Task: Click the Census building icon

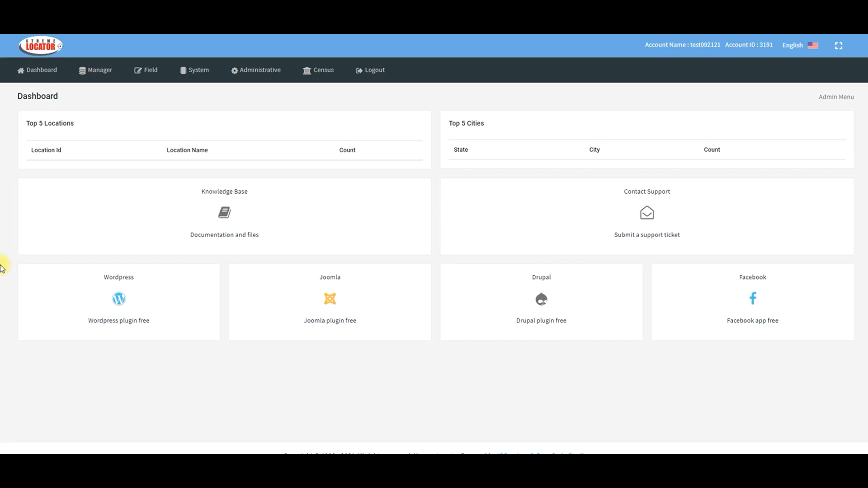Action: pos(307,70)
